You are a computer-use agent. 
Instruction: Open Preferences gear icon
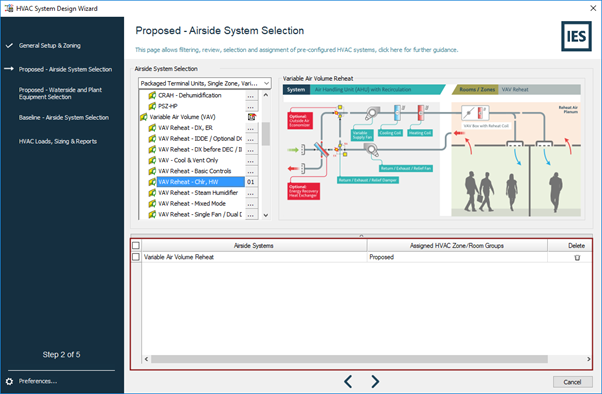[x=9, y=381]
